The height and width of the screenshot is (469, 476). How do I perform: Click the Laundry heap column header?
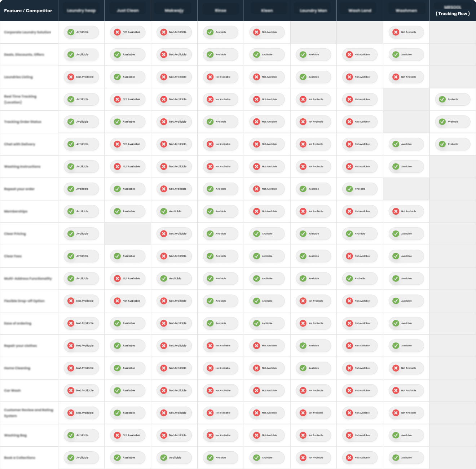coord(81,10)
